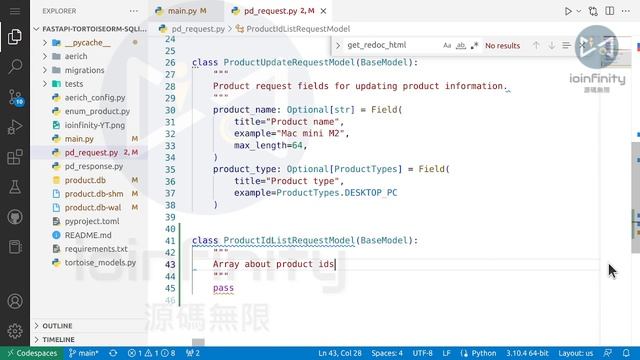Click LF end-of-line status item
The width and height of the screenshot is (640, 360).
tap(447, 353)
